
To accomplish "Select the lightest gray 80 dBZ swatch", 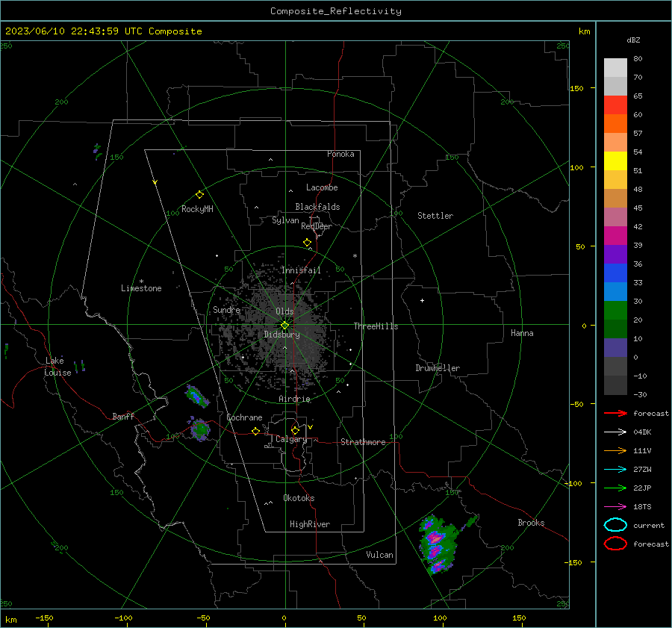I will coord(615,67).
